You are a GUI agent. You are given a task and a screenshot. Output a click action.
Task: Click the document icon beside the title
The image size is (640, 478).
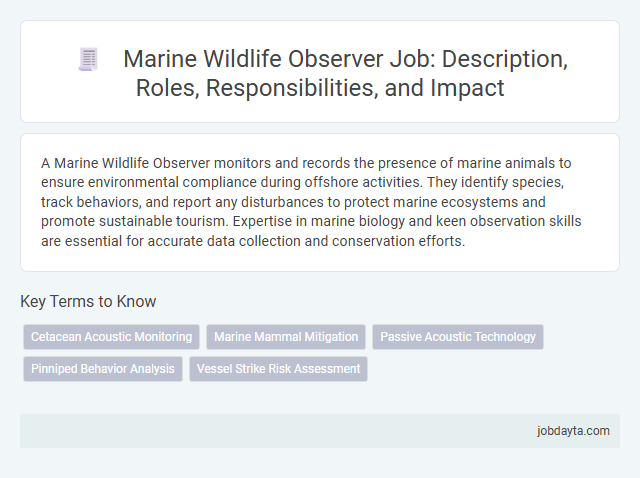point(89,59)
